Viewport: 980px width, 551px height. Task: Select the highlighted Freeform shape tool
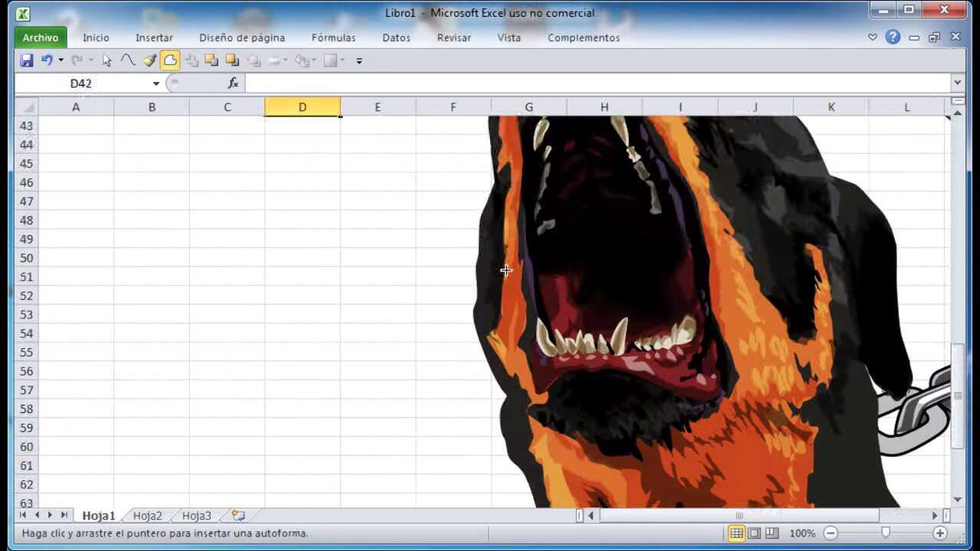click(170, 60)
